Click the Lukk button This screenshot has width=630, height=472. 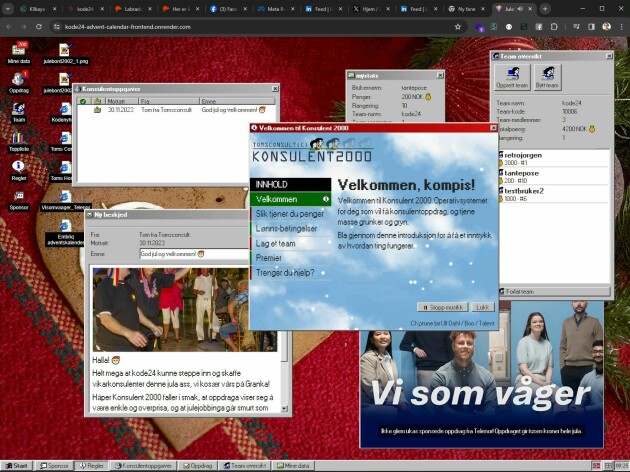482,307
